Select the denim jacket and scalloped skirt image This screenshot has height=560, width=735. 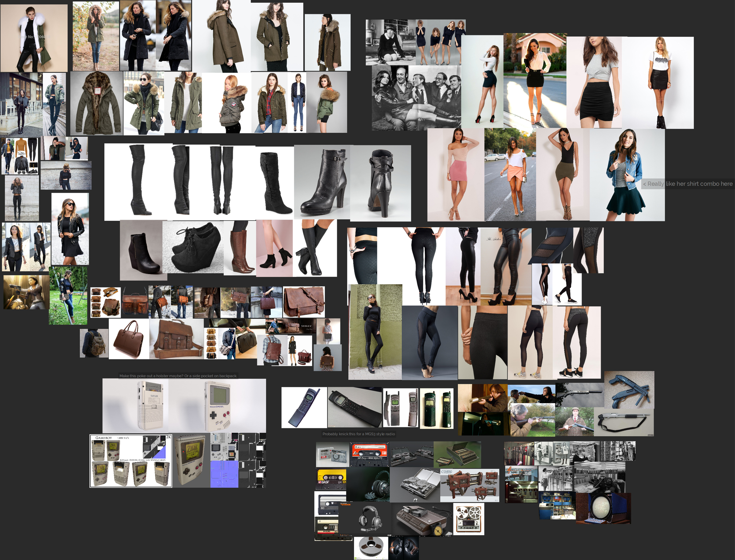coord(627,175)
